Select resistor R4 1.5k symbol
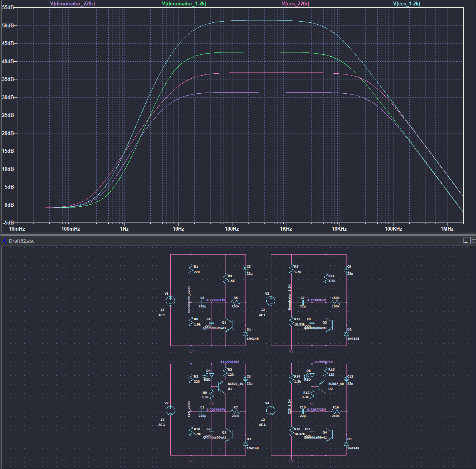 (225, 278)
